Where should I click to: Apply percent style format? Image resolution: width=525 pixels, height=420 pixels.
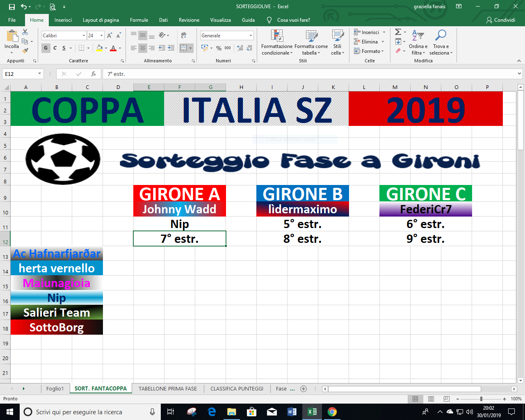219,48
